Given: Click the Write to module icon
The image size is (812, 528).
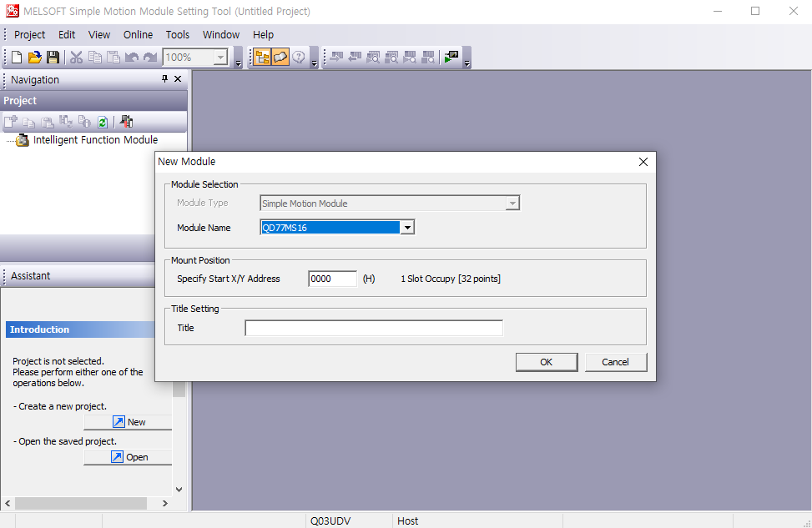Looking at the screenshot, I should 336,57.
